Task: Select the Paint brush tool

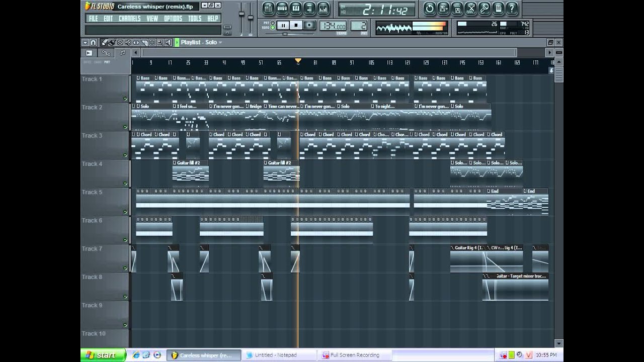Action: [x=112, y=42]
